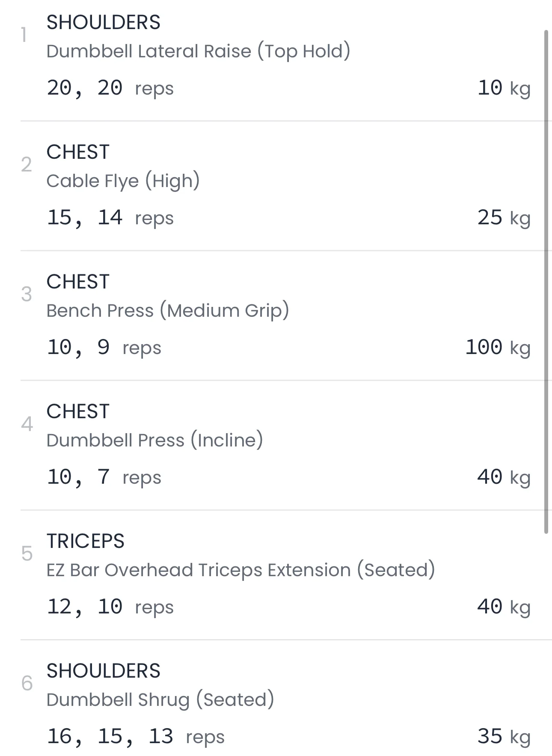The width and height of the screenshot is (552, 756).
Task: Select EZ Bar Overhead Triceps Extension (Seated)
Action: click(240, 570)
